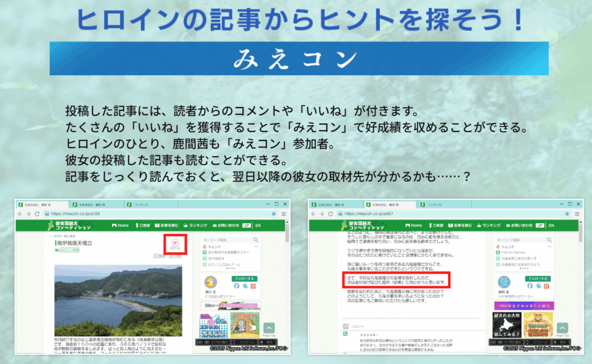The image size is (592, 364).
Task: Click Page Top arrow in right window
Action: 562,328
